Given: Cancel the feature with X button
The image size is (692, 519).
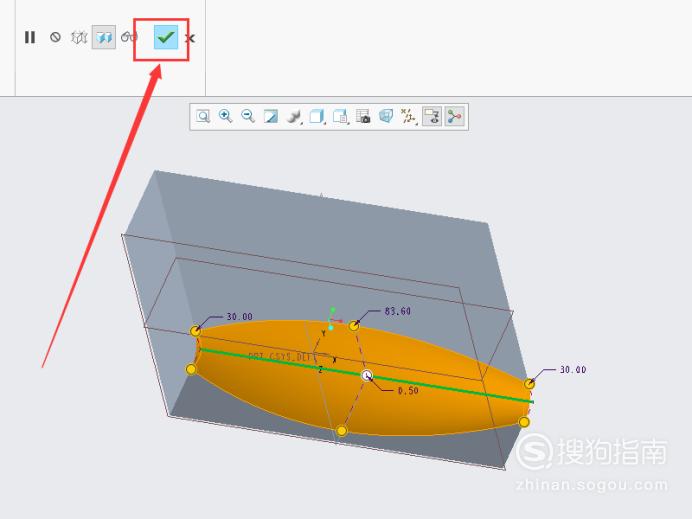Looking at the screenshot, I should 190,38.
